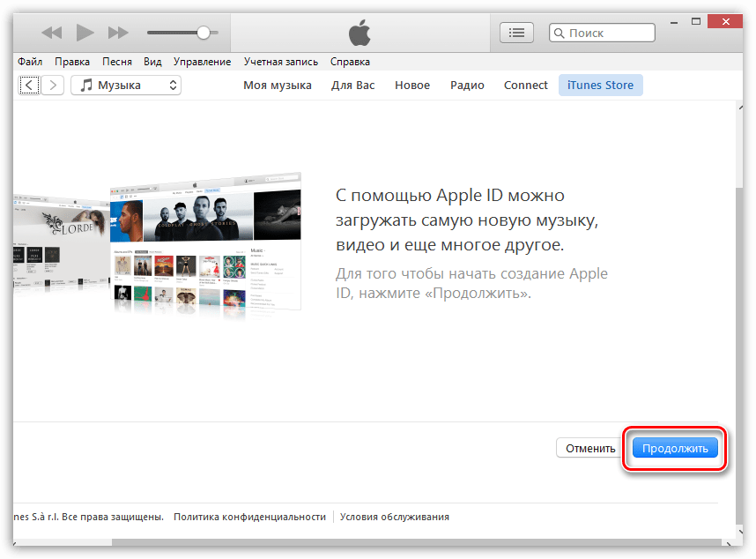
Task: Open the Песня menu
Action: point(116,62)
